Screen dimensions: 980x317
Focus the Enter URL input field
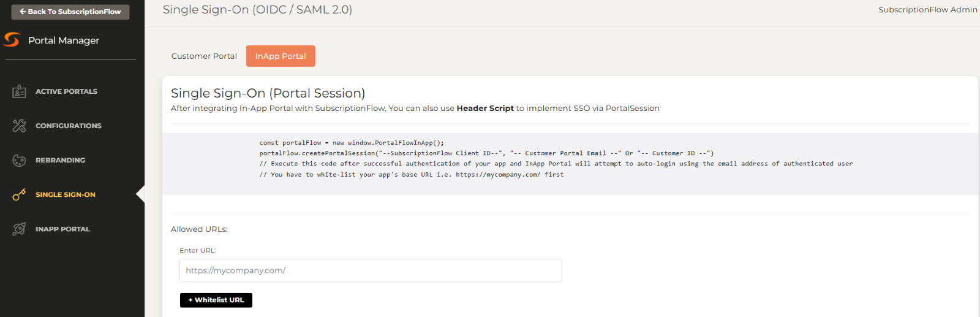371,270
